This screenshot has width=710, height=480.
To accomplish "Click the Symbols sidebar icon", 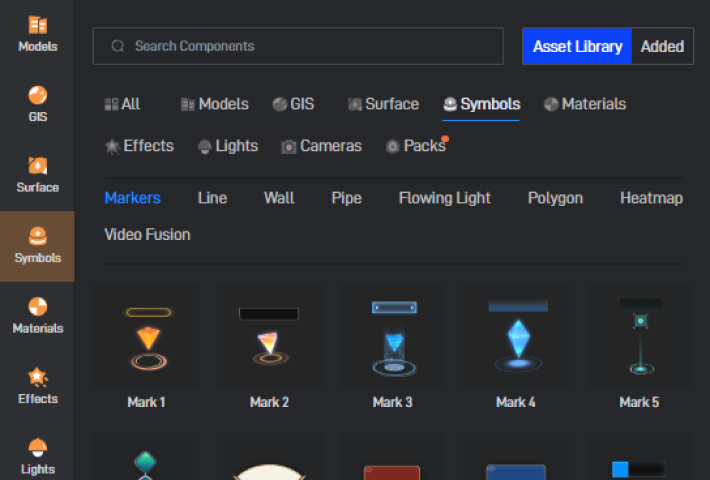I will 37,245.
